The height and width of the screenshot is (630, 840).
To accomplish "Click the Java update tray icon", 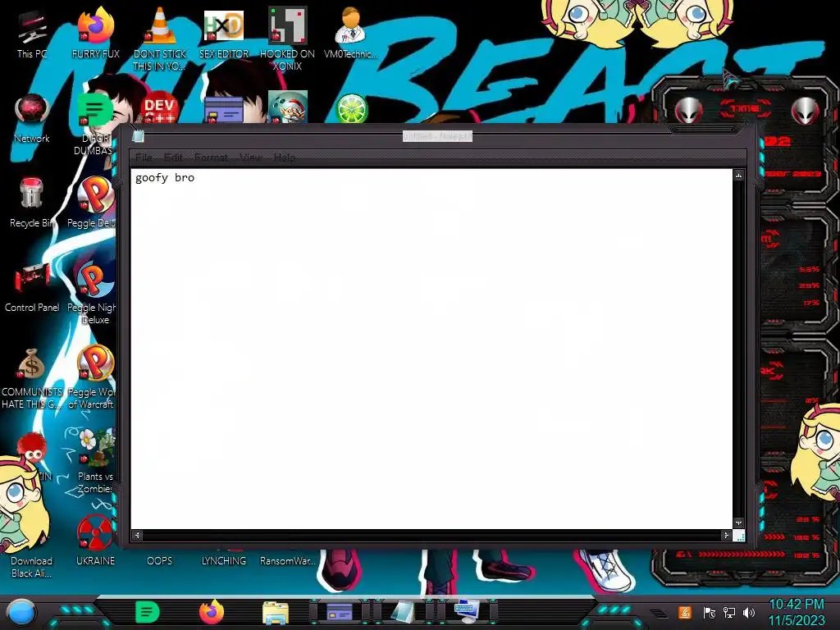I will tap(685, 612).
